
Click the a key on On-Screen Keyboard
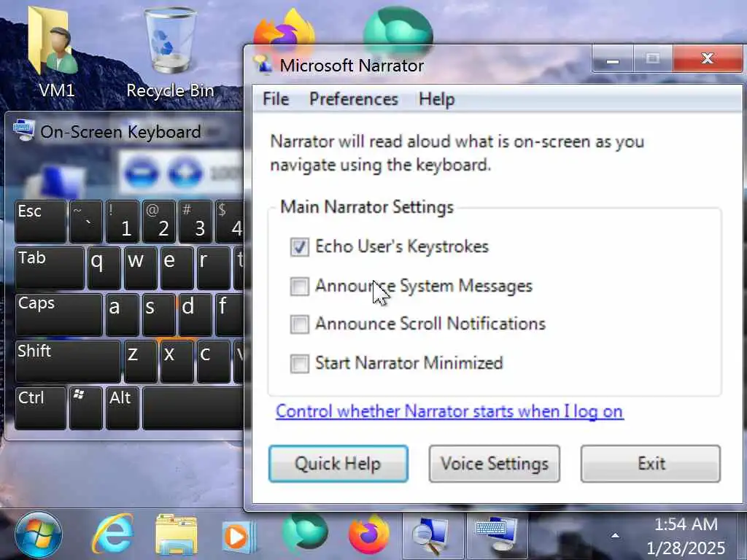123,314
